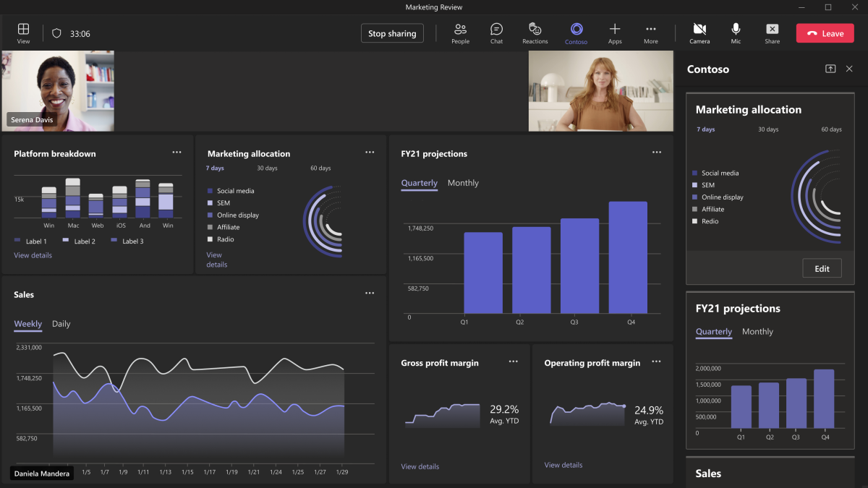Close the Contoso side panel
Image resolution: width=868 pixels, height=488 pixels.
[849, 69]
